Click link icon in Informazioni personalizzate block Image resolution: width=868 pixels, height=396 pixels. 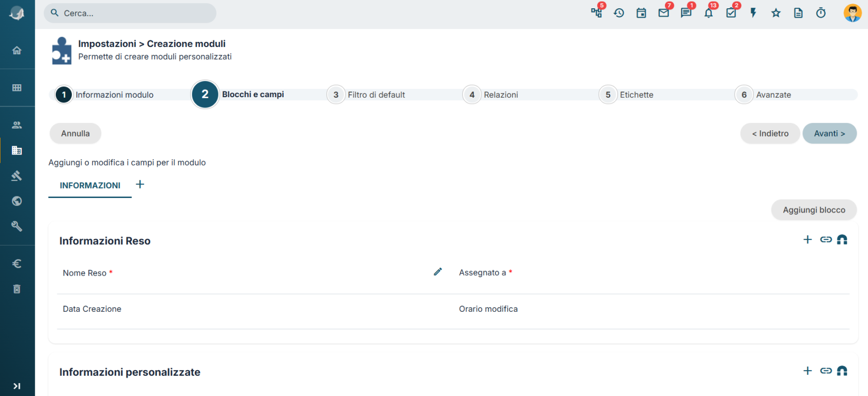pos(826,371)
